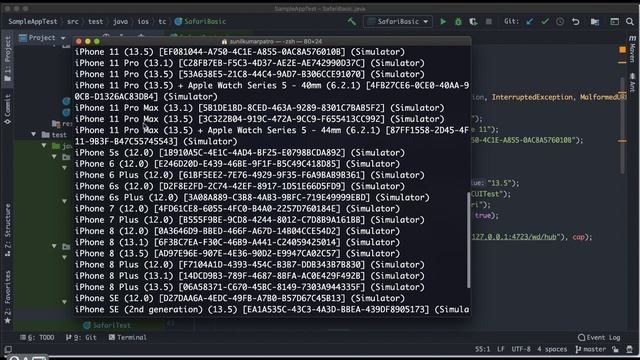640x360 pixels.
Task: Click iPhone SE (12.0) line in terminal
Action: pos(240,298)
